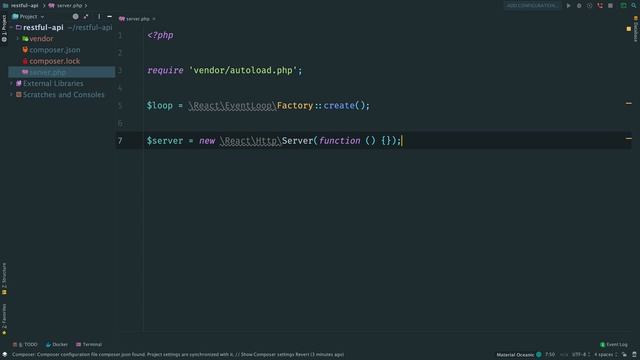Click the \React\EventLoop\ namespace text
This screenshot has height=360, width=640.
coord(232,106)
